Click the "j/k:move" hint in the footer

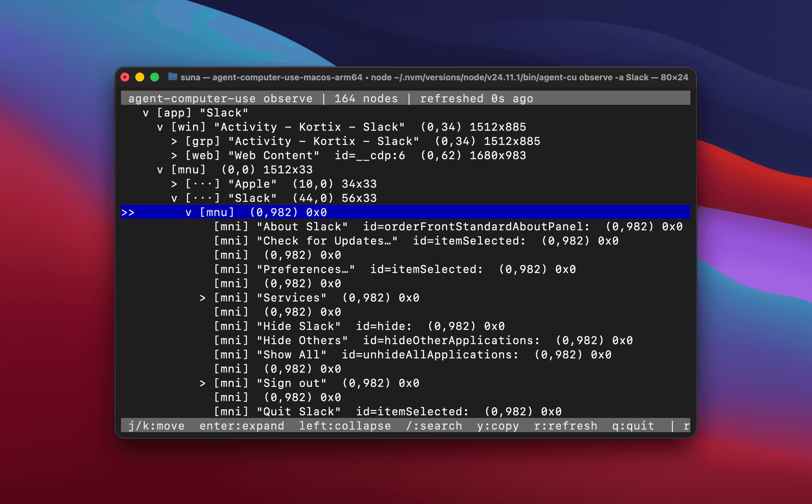pyautogui.click(x=156, y=426)
